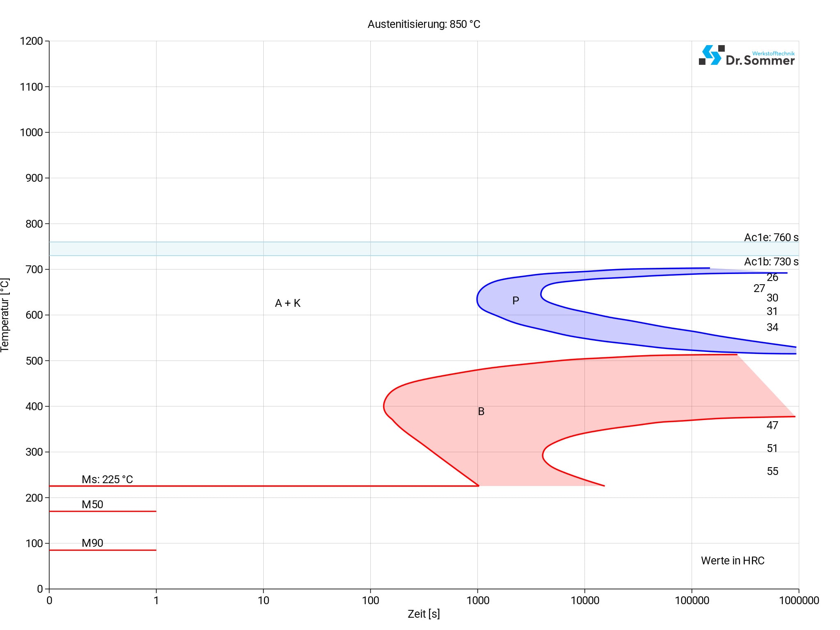Click the hardness value 34
The image size is (840, 630).
pos(772,327)
